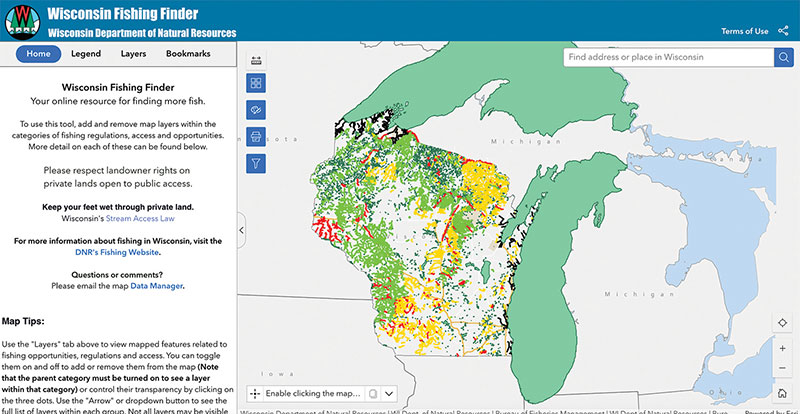Viewport: 800px width, 414px height.
Task: Open the basemap gallery grid tool
Action: click(x=256, y=83)
